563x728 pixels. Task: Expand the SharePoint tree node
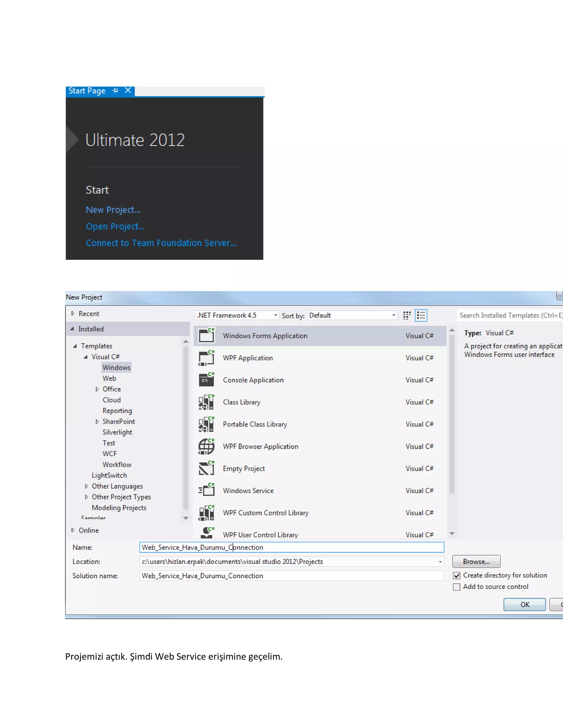tap(97, 421)
